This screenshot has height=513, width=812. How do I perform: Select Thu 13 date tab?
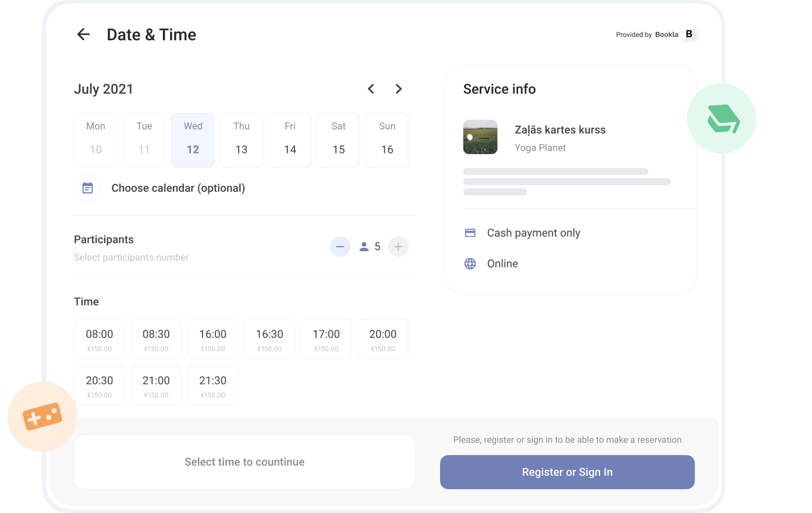click(x=242, y=140)
